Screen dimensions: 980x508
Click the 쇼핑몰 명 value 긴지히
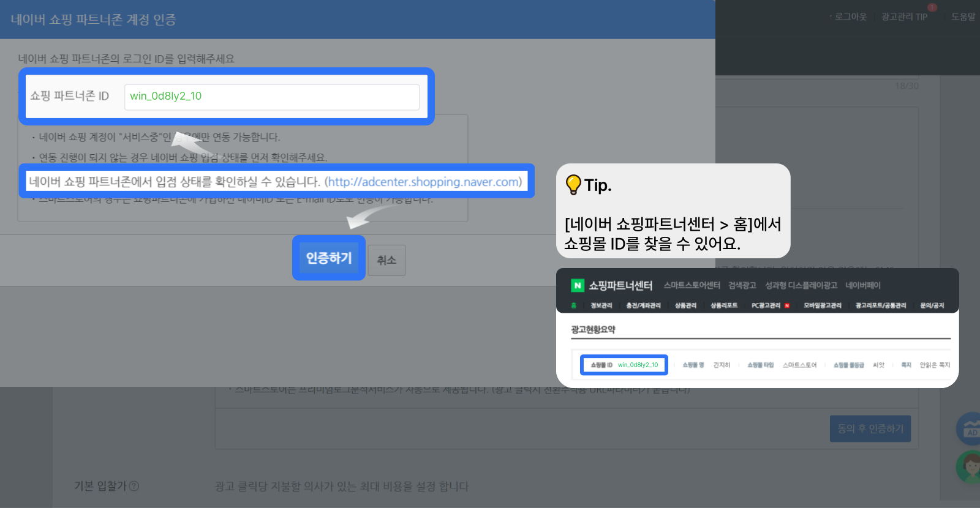(x=722, y=365)
